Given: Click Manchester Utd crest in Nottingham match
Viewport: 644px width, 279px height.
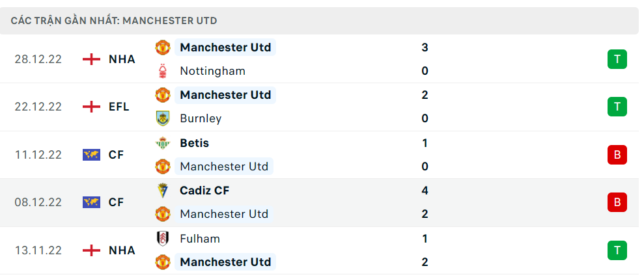Looking at the screenshot, I should point(163,47).
